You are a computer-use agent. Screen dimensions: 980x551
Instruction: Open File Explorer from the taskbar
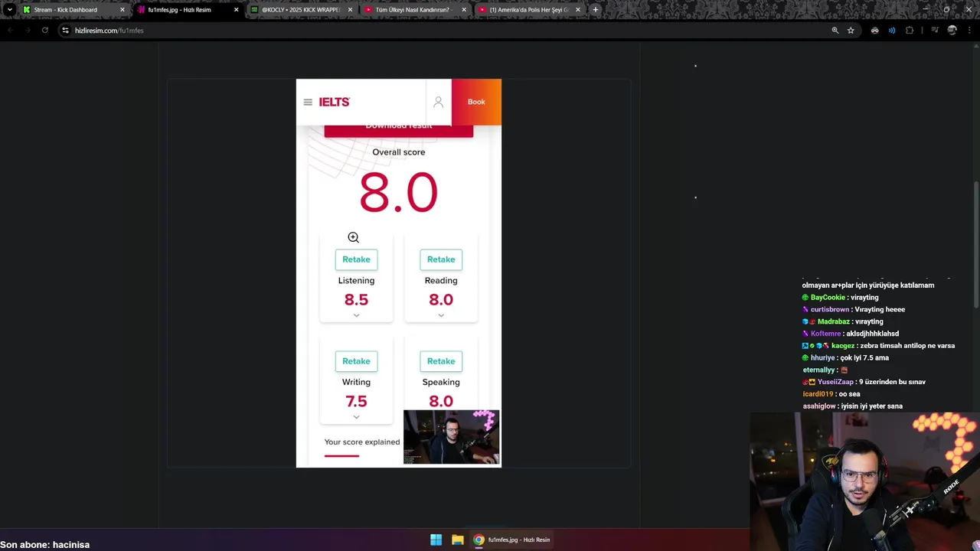457,540
